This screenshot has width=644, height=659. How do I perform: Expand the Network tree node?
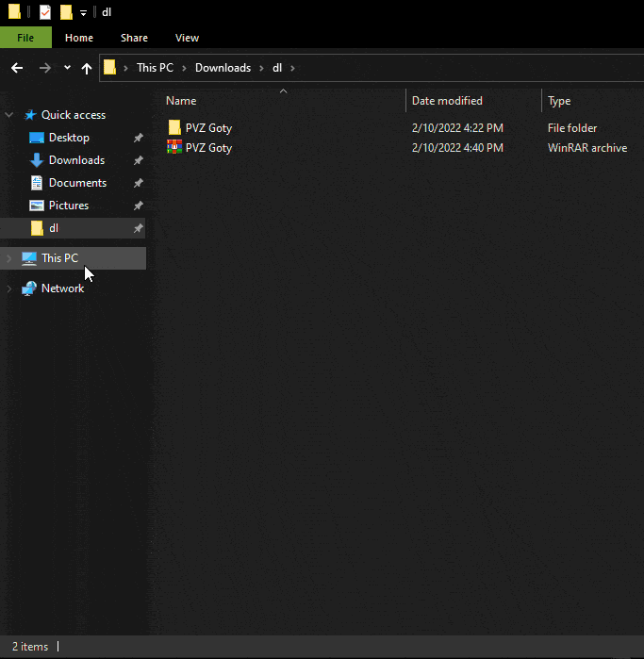(8, 288)
